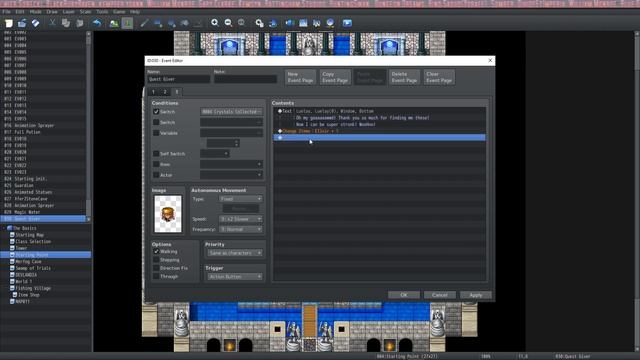
Task: Select the Pencil drawing tool
Action: pyautogui.click(x=144, y=23)
